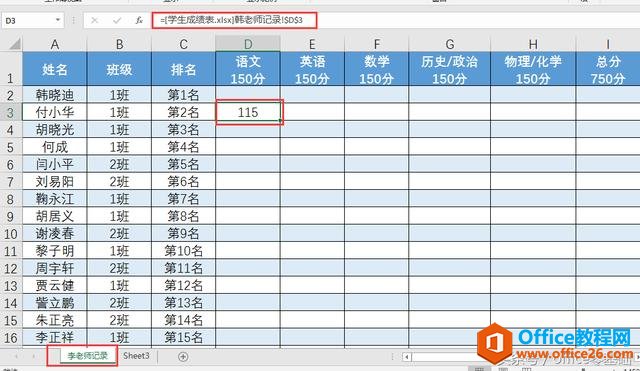Click the name cell 周宇轩
Viewport: 640px width, 371px height.
[x=55, y=268]
